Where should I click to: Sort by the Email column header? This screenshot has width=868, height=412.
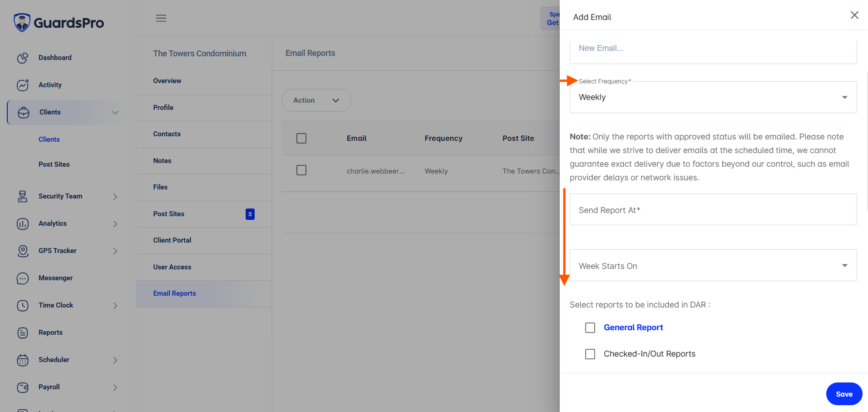coord(357,139)
